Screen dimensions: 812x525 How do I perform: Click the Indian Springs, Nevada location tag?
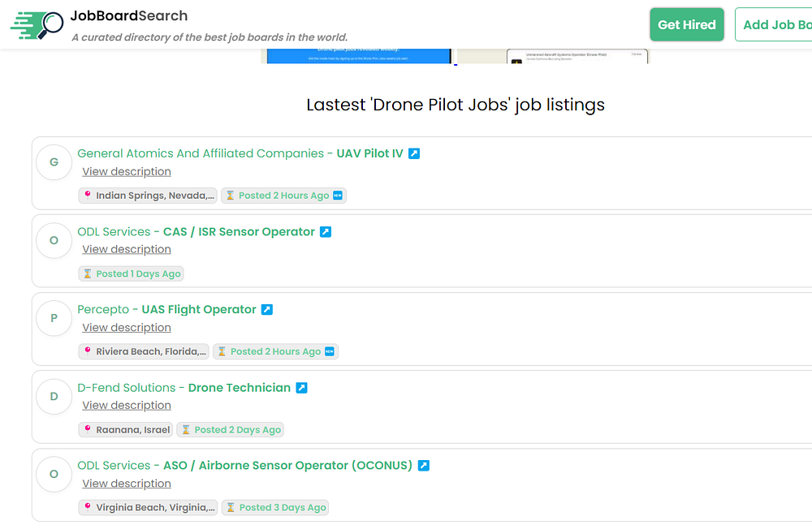tap(149, 196)
